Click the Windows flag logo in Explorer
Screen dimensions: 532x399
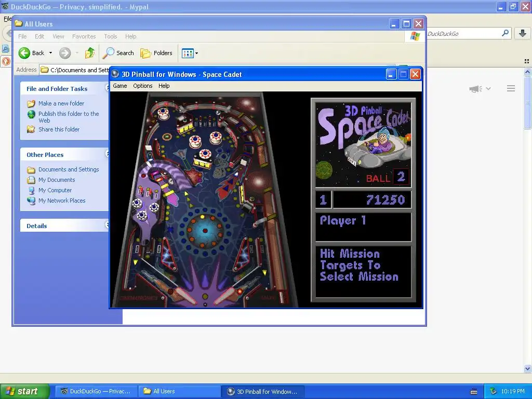pos(415,36)
